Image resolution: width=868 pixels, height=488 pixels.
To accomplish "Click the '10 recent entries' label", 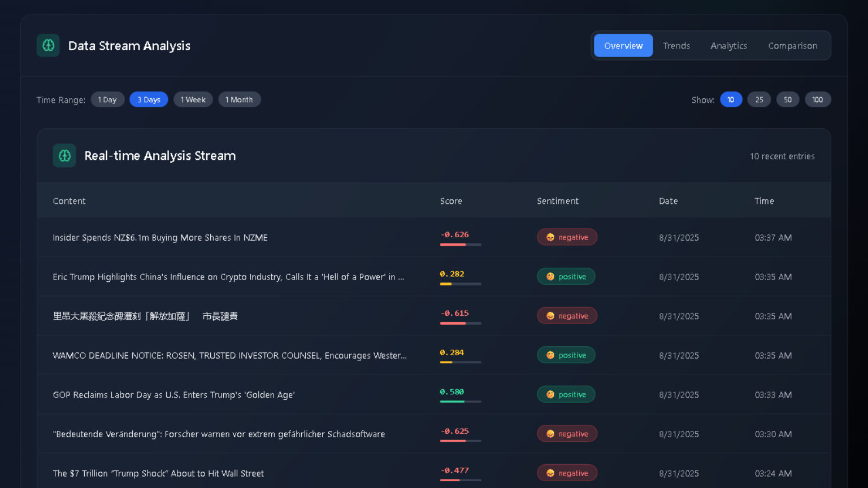I will [782, 156].
